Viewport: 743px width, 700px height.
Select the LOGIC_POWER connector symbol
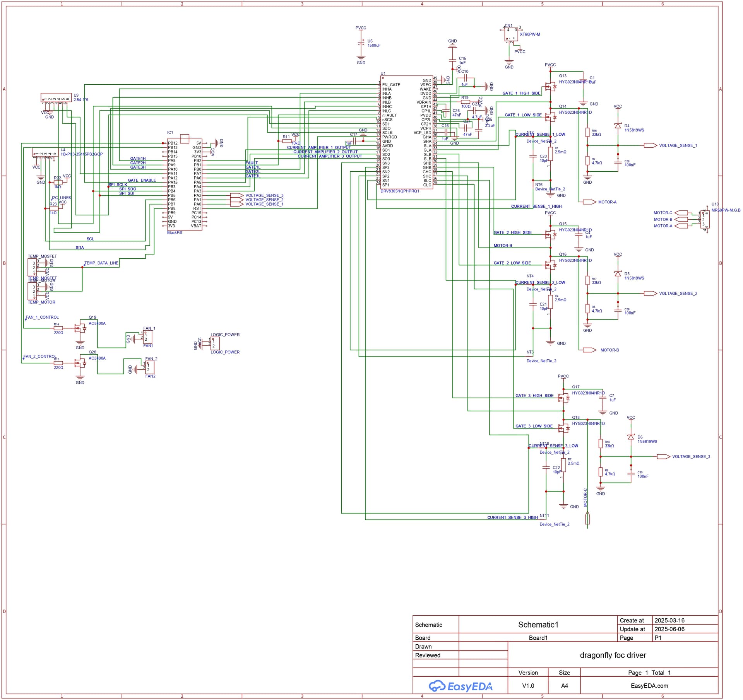click(x=215, y=343)
